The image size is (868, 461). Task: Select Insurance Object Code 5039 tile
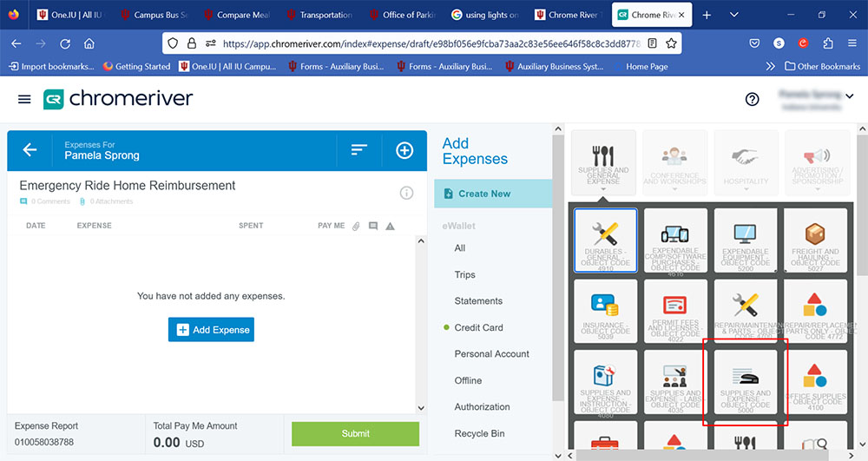click(605, 311)
